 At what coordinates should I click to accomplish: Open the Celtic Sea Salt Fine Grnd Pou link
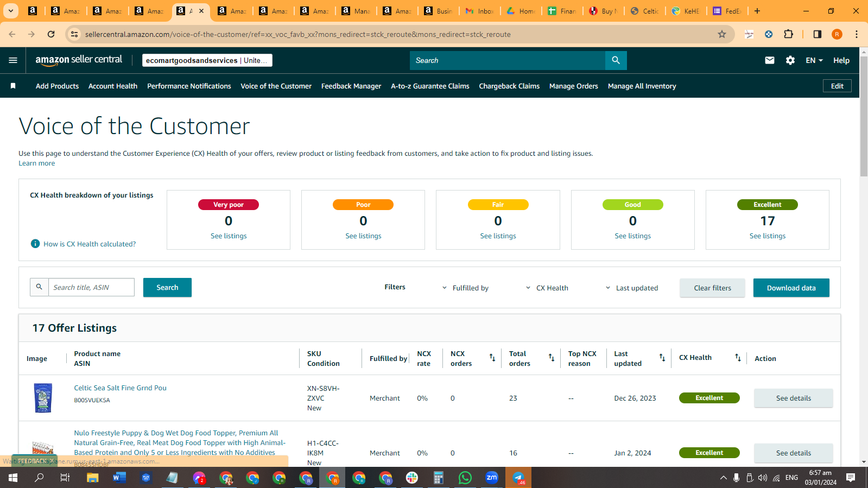(121, 388)
